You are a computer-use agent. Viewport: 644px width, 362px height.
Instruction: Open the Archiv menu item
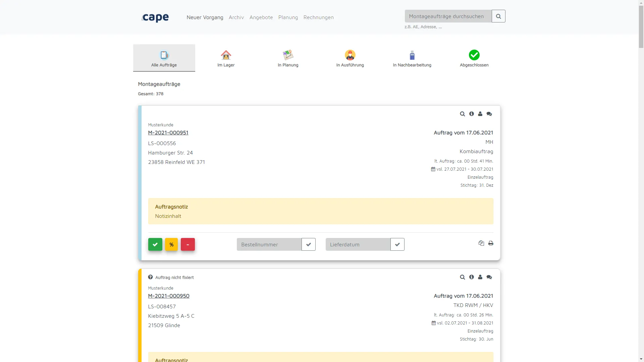coord(236,17)
